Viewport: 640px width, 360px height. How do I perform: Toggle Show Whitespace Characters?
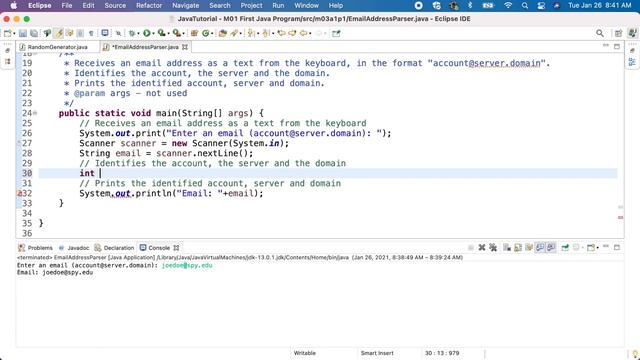coord(91,33)
